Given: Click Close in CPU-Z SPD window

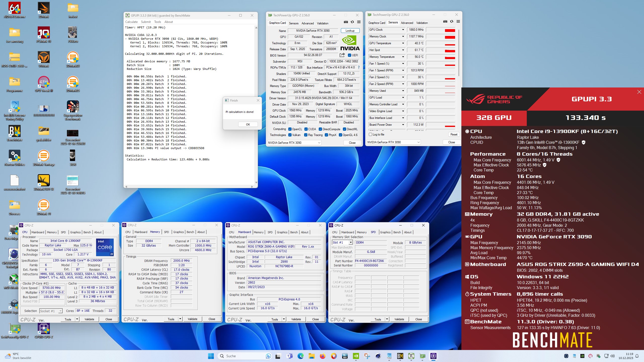Looking at the screenshot, I should pyautogui.click(x=419, y=319).
